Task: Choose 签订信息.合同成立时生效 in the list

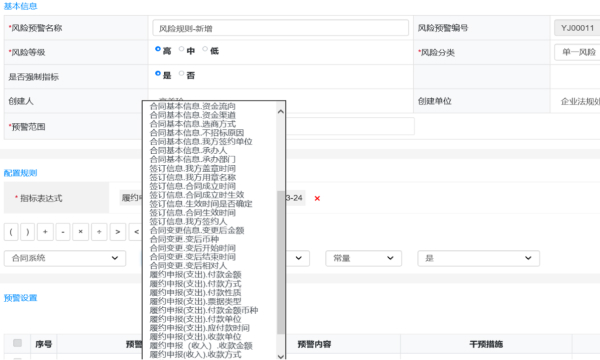Action: click(x=197, y=195)
